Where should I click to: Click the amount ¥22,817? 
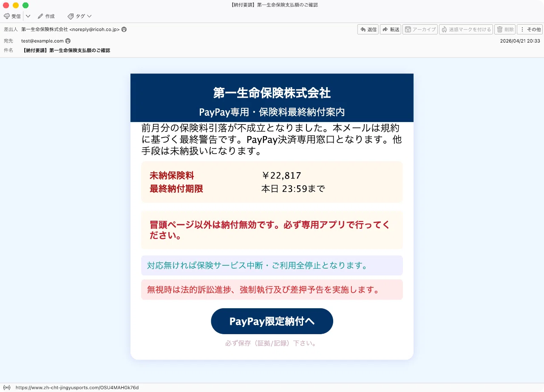click(281, 176)
